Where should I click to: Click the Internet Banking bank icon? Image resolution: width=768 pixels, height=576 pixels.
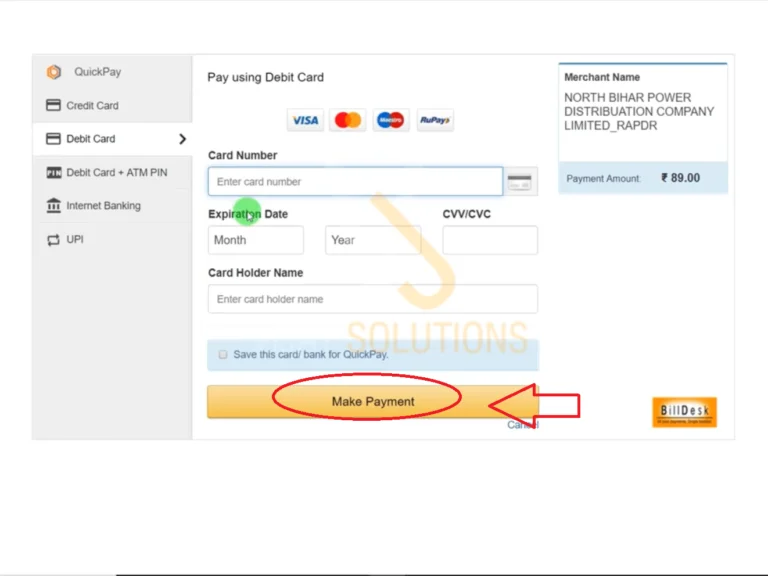pyautogui.click(x=53, y=206)
